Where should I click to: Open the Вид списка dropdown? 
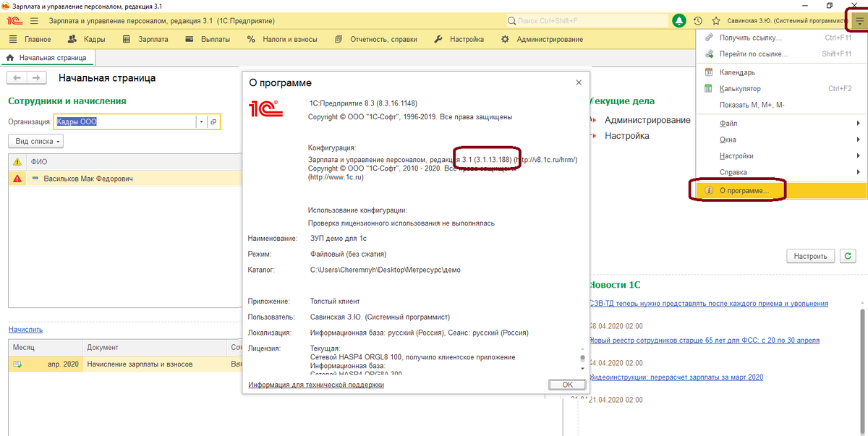[x=37, y=142]
